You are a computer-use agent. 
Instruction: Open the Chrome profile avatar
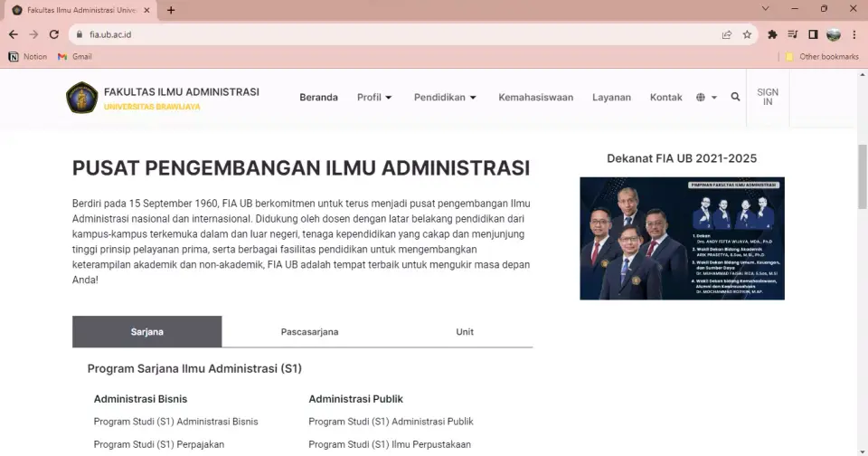[833, 34]
